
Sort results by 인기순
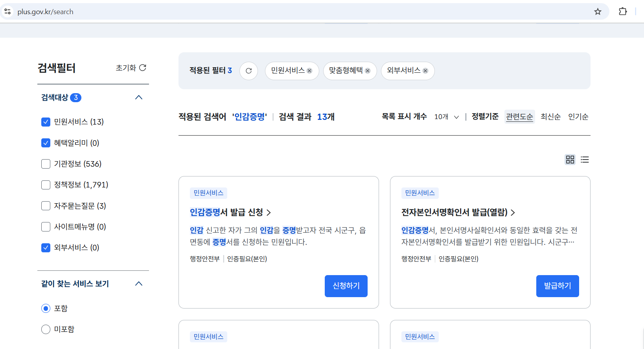click(578, 117)
